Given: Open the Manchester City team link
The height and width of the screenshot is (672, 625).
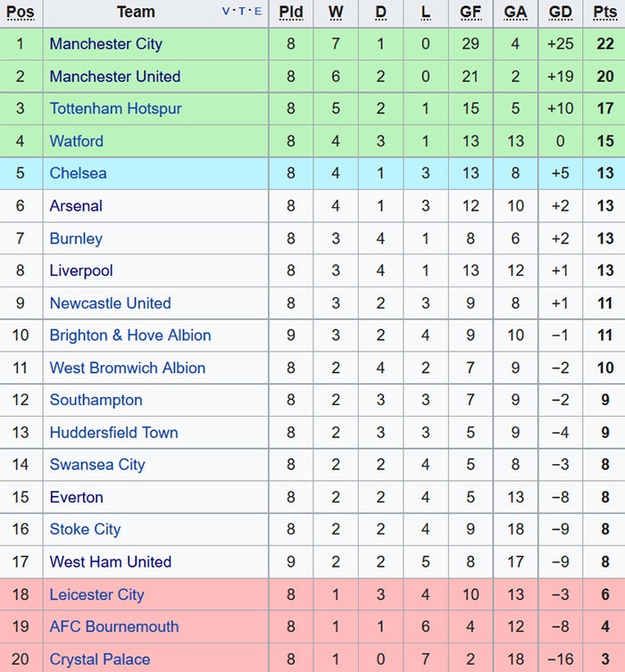Looking at the screenshot, I should pos(105,44).
